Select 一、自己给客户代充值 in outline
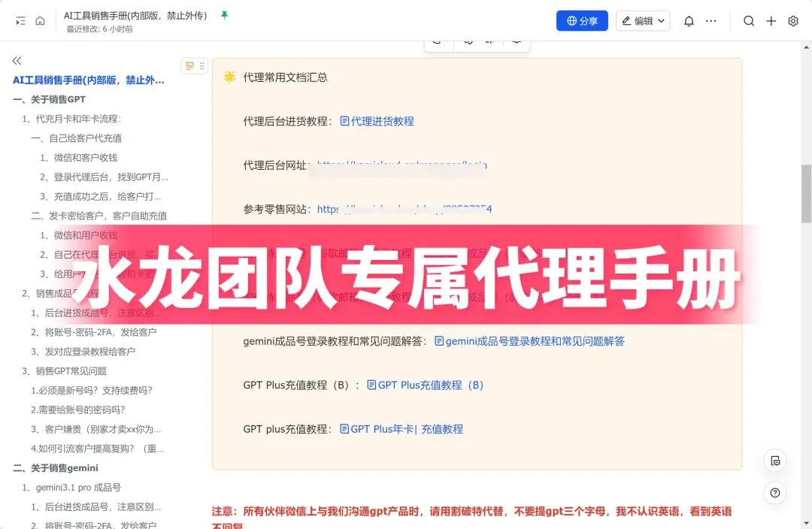The image size is (812, 529). [76, 138]
